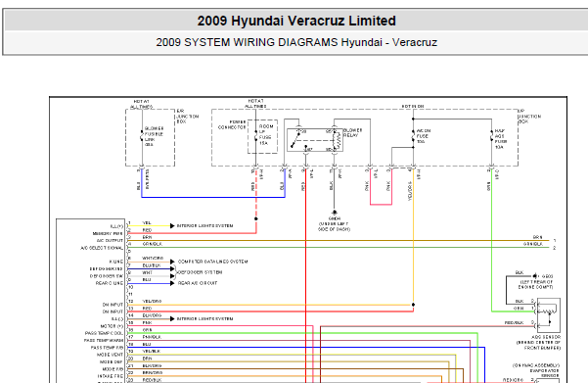Click the 'INTAKE FRE' pin label
The width and height of the screenshot is (588, 383).
pyautogui.click(x=110, y=376)
